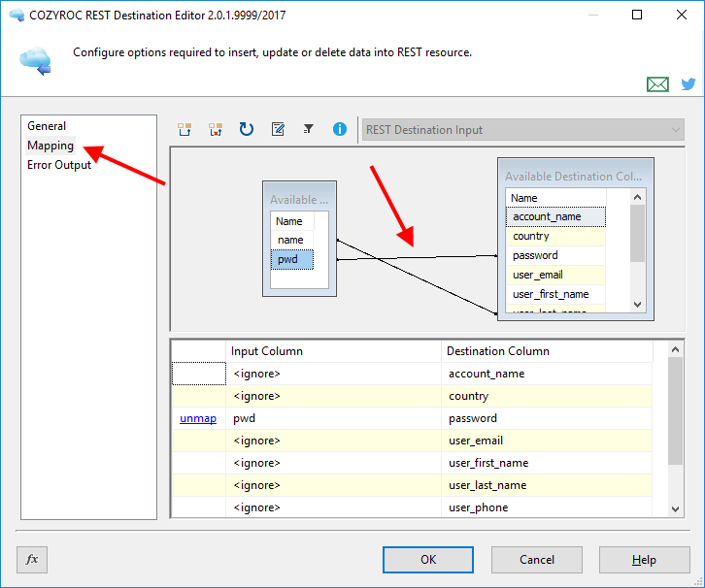
Task: Click password in Destination Column grid
Action: click(547, 418)
